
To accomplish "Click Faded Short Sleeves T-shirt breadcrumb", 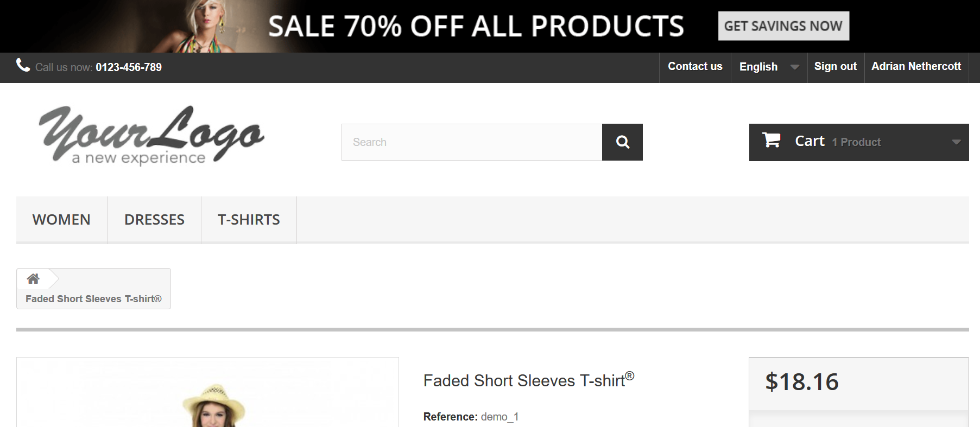I will 93,299.
